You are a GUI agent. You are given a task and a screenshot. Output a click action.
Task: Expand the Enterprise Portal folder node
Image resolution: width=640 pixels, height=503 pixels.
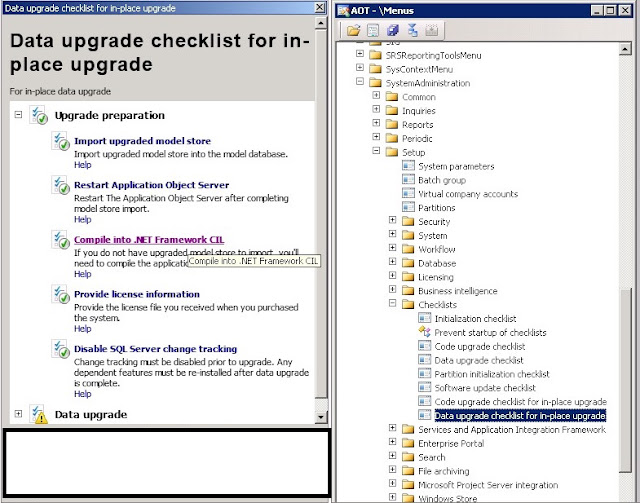click(393, 441)
